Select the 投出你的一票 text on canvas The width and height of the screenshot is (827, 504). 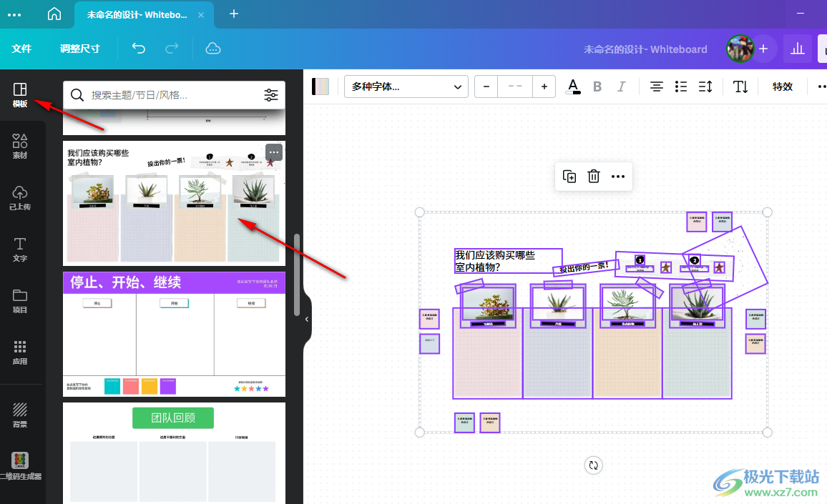[x=584, y=268]
